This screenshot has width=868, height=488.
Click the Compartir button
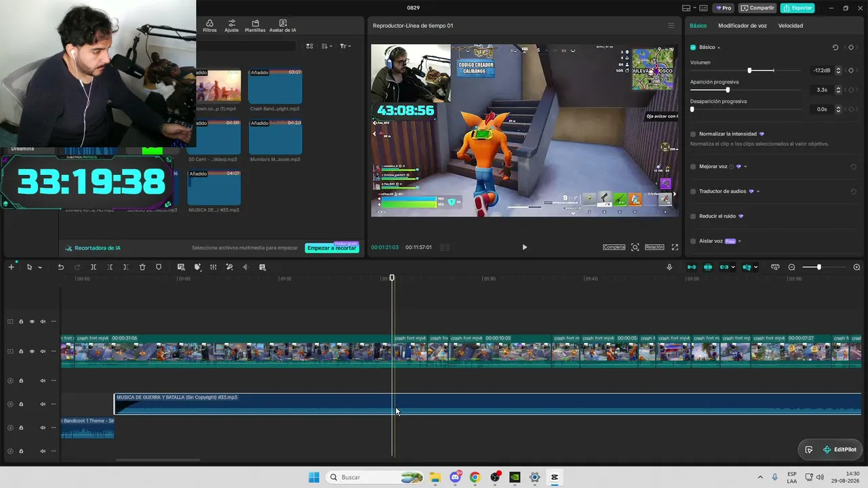(757, 8)
